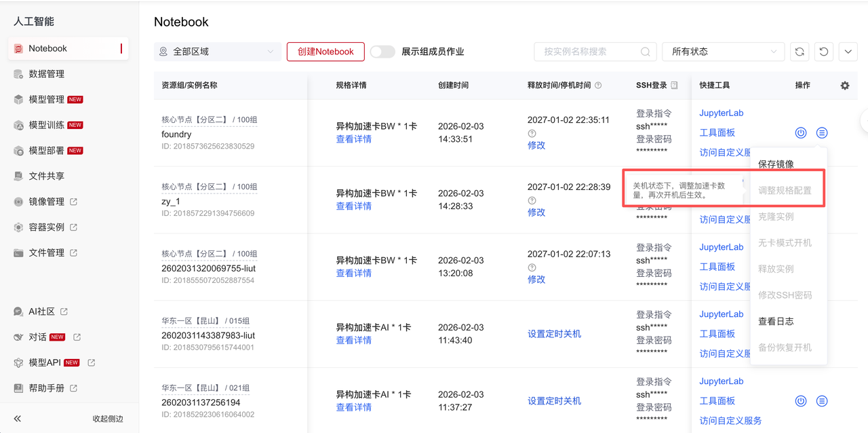The height and width of the screenshot is (433, 868).
Task: Expand more filters with chevron-down button
Action: (848, 52)
